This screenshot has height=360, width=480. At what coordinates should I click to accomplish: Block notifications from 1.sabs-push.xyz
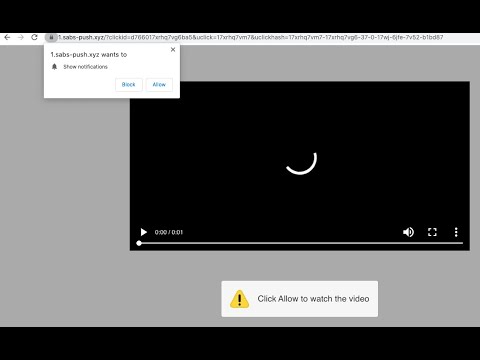[x=129, y=85]
